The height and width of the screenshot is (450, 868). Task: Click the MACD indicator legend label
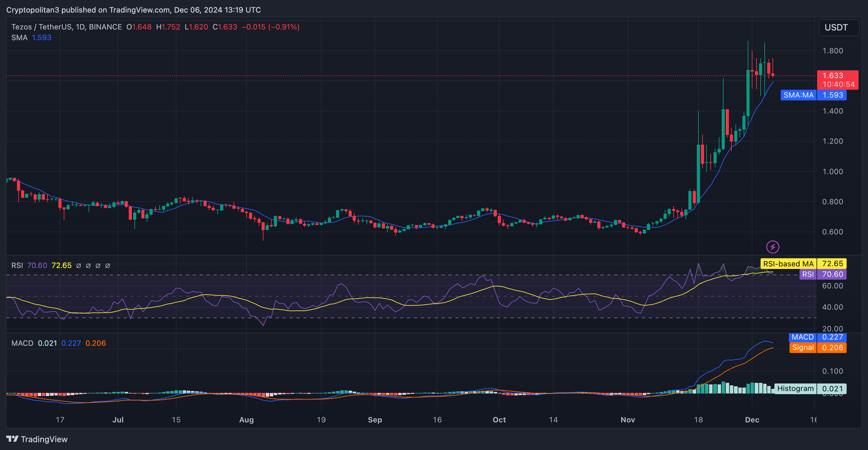(22, 343)
